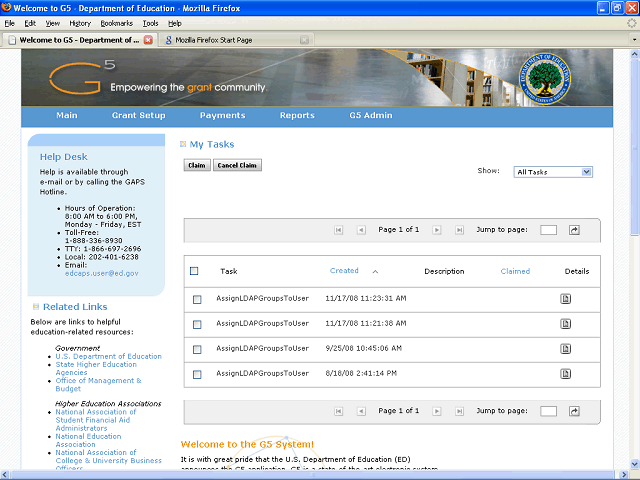The width and height of the screenshot is (640, 480).
Task: Open the G5 Admin navigation menu
Action: click(371, 116)
